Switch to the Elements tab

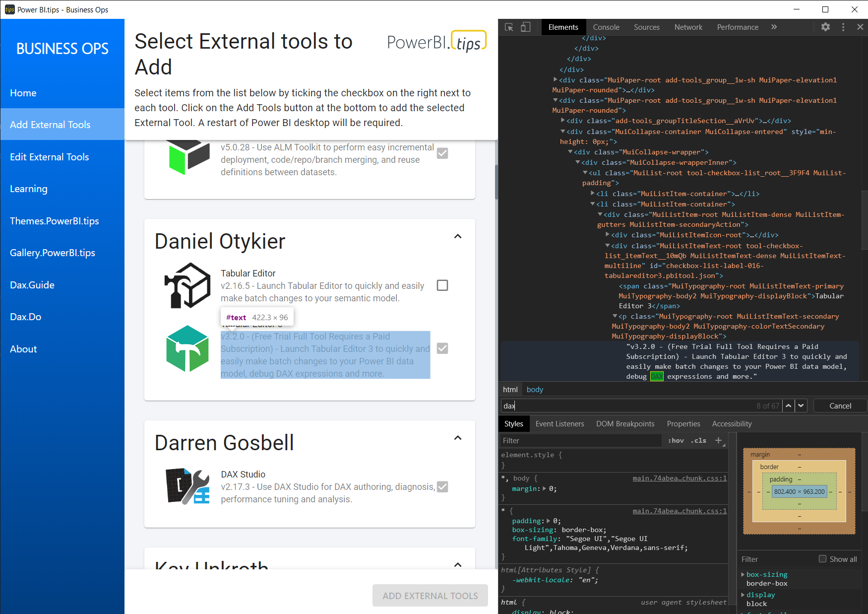point(563,27)
